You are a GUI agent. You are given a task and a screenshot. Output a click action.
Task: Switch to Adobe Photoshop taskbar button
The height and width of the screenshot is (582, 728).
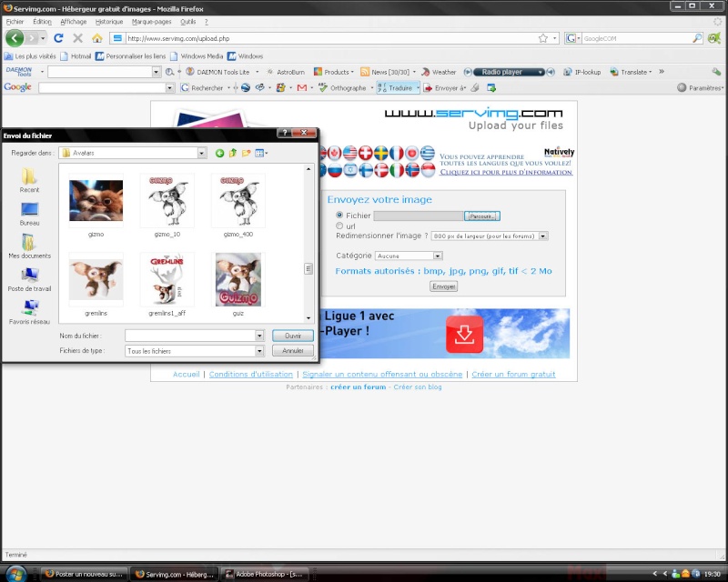pos(264,574)
